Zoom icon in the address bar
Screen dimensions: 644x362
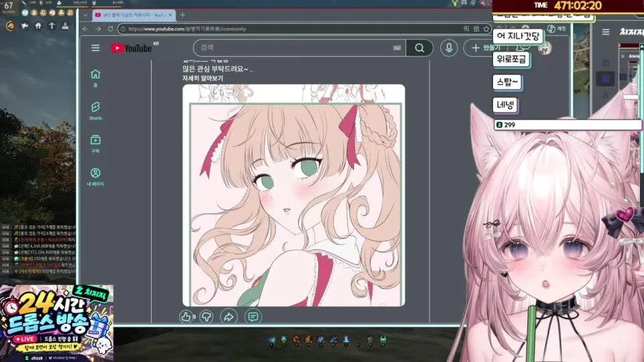pos(467,29)
